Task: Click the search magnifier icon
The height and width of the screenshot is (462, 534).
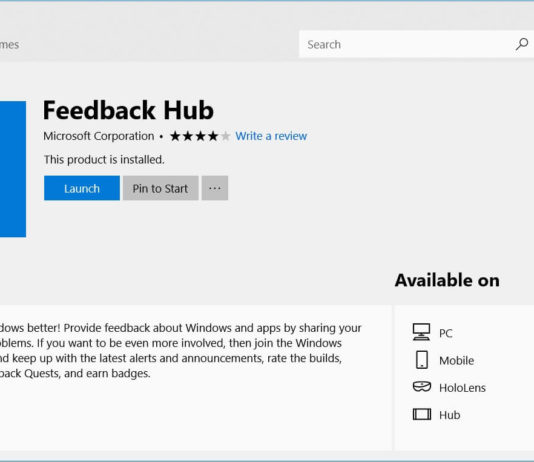Action: pos(522,44)
